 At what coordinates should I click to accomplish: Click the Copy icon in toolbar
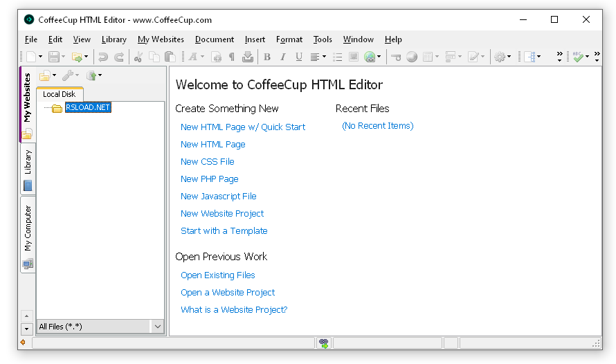(x=154, y=57)
